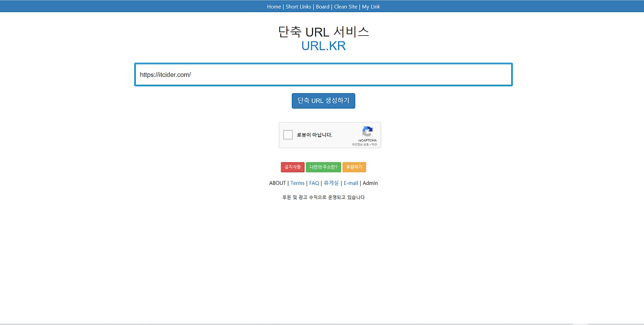This screenshot has height=325, width=644.
Task: Click the URL input field containing itcider.com
Action: (x=323, y=74)
